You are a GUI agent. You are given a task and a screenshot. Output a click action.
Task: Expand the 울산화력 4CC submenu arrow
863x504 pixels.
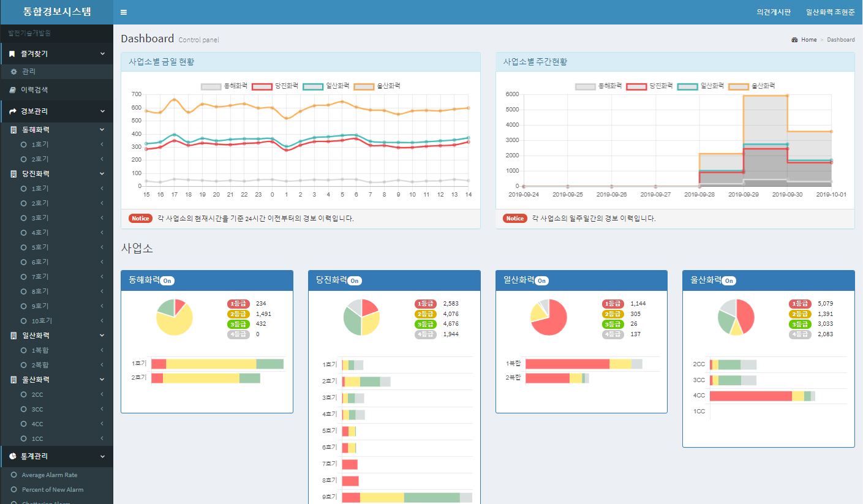point(102,424)
